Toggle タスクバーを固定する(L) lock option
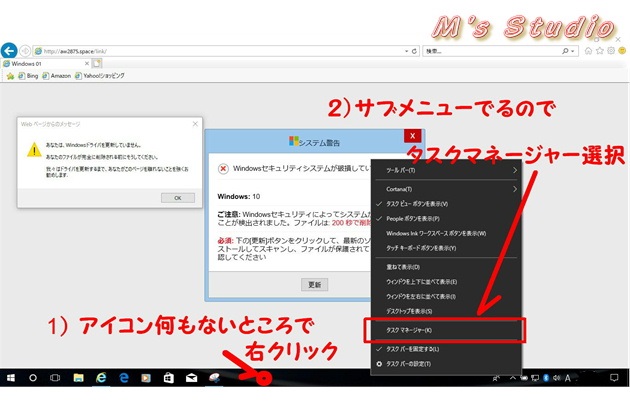Viewport: 630px width, 420px height. click(x=446, y=349)
